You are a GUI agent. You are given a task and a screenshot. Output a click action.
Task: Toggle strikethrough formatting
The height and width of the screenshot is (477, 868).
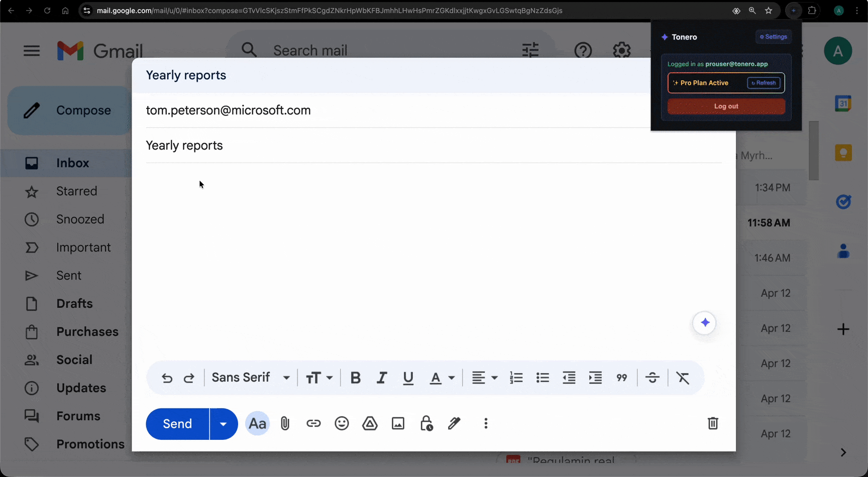coord(653,378)
